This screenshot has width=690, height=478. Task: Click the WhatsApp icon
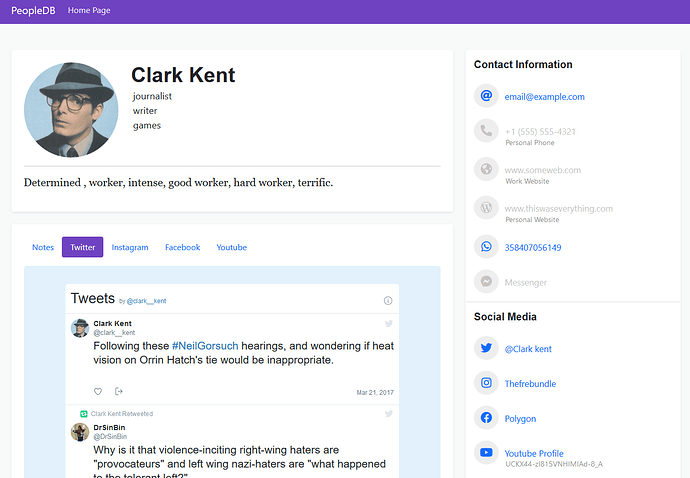486,246
